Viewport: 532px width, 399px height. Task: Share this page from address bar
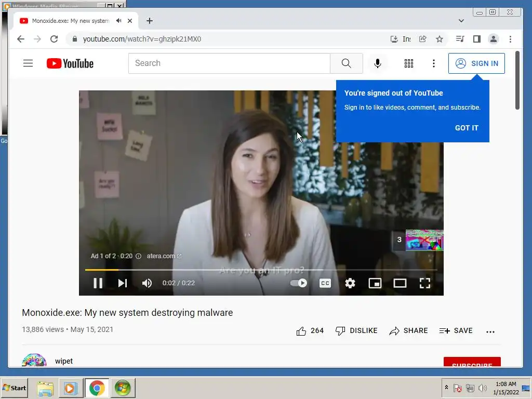tap(423, 39)
